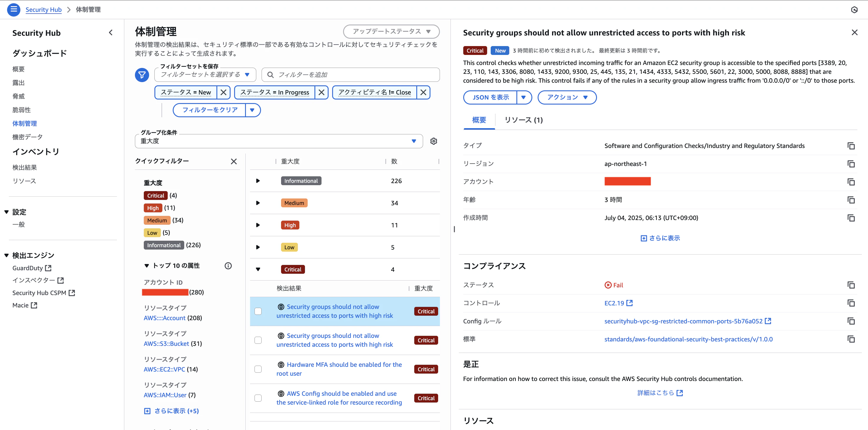
Task: Go to 機密データ in the sidebar
Action: click(28, 137)
